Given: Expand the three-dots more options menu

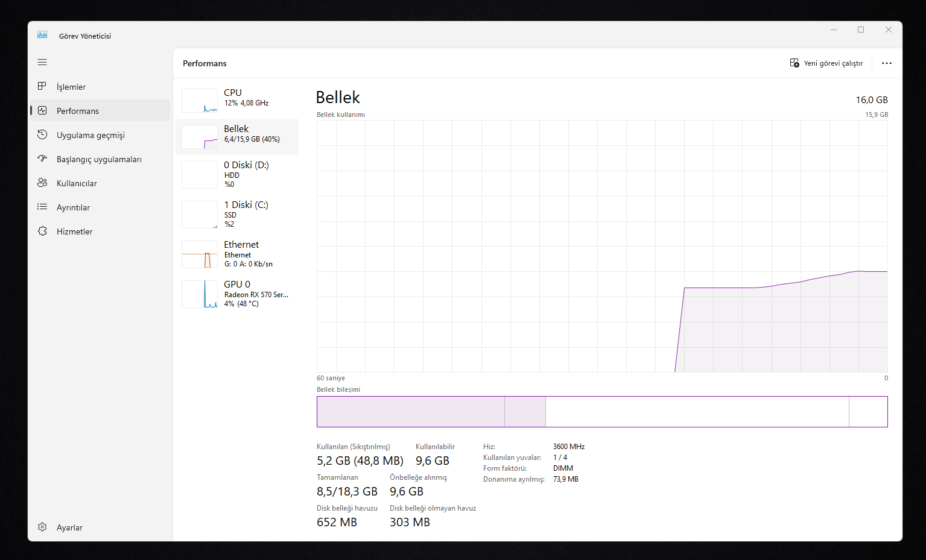Looking at the screenshot, I should click(x=886, y=63).
